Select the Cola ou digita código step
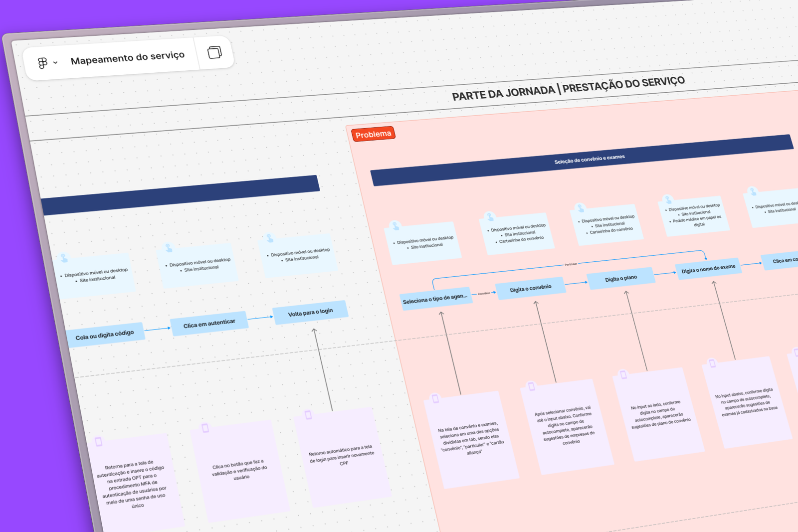Screen dimensions: 798x532 pyautogui.click(x=105, y=335)
